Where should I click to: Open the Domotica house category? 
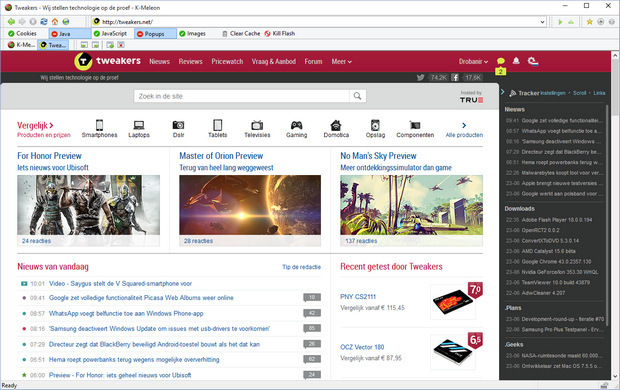[336, 125]
